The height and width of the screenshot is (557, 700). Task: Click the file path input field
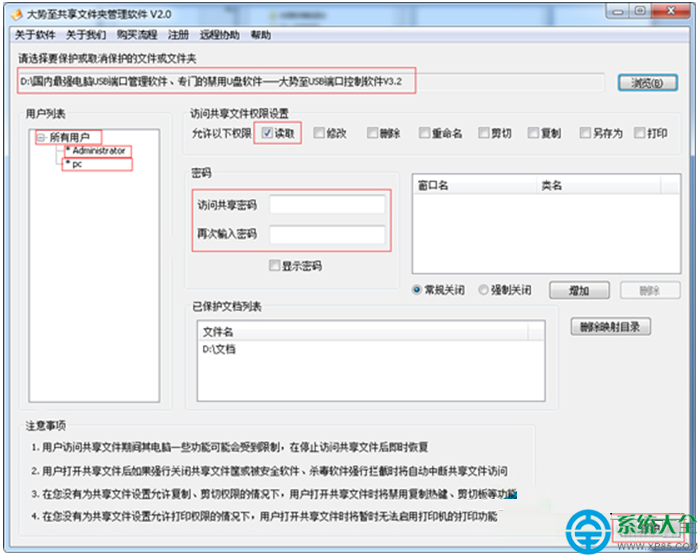click(x=311, y=82)
